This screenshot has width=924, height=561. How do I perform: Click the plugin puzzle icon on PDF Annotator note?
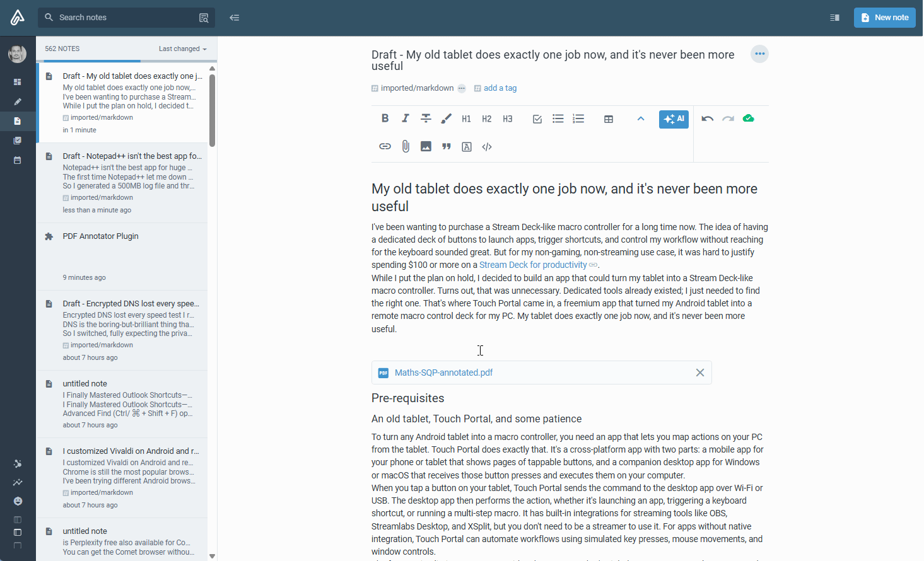pos(49,236)
